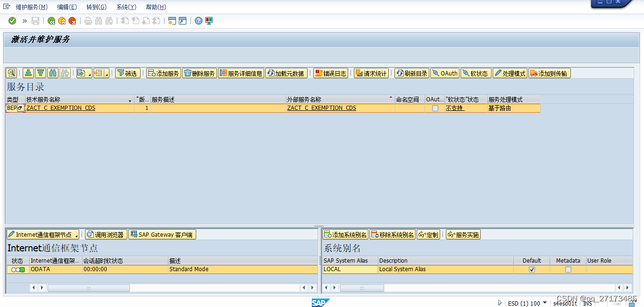
Task: Click the 软状态 toolbar button
Action: 476,73
